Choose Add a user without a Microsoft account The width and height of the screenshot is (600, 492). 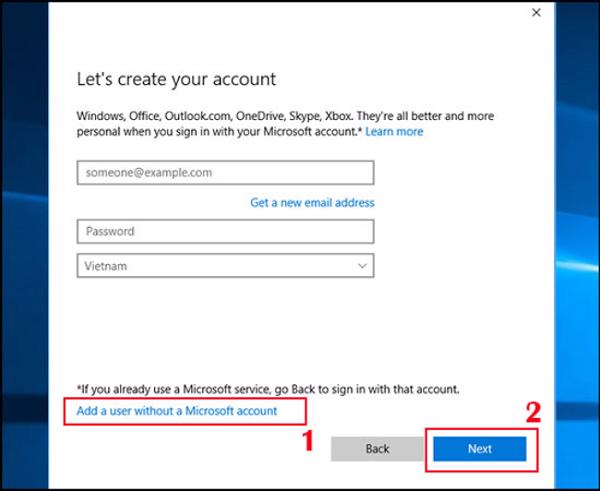[x=177, y=411]
